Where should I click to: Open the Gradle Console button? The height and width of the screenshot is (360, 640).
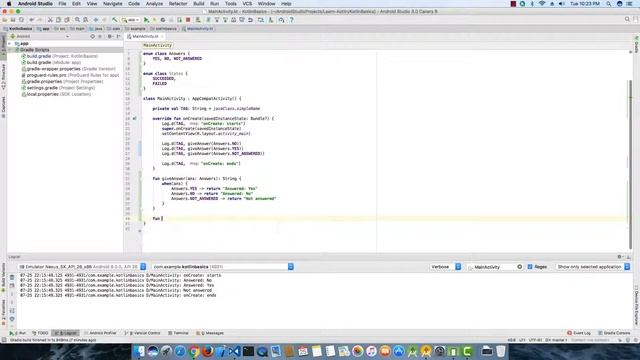click(614, 333)
